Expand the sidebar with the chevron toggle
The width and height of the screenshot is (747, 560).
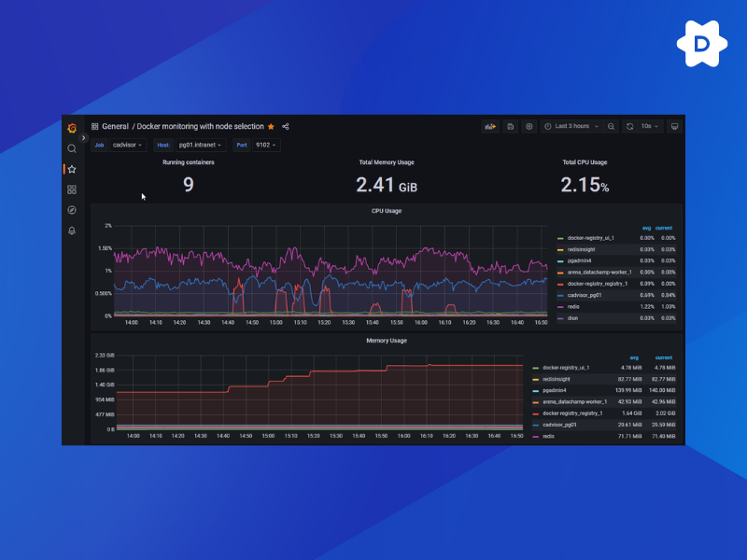[83, 137]
